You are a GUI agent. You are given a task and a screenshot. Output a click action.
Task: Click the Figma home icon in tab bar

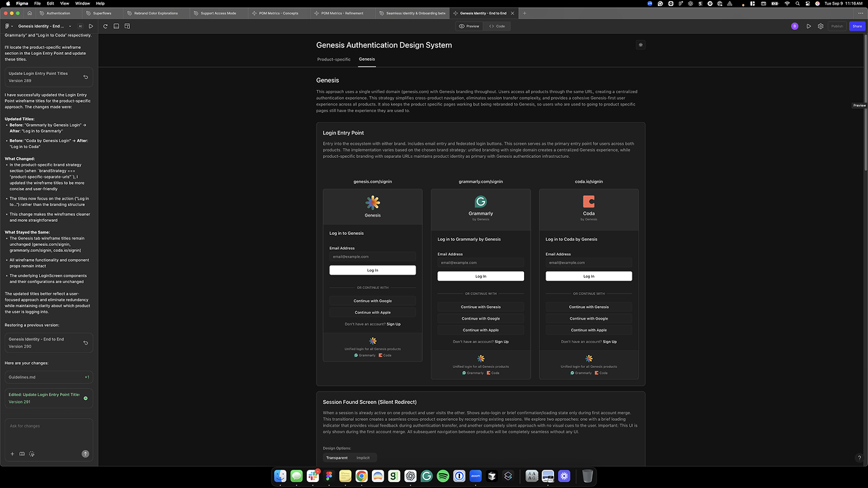click(29, 13)
